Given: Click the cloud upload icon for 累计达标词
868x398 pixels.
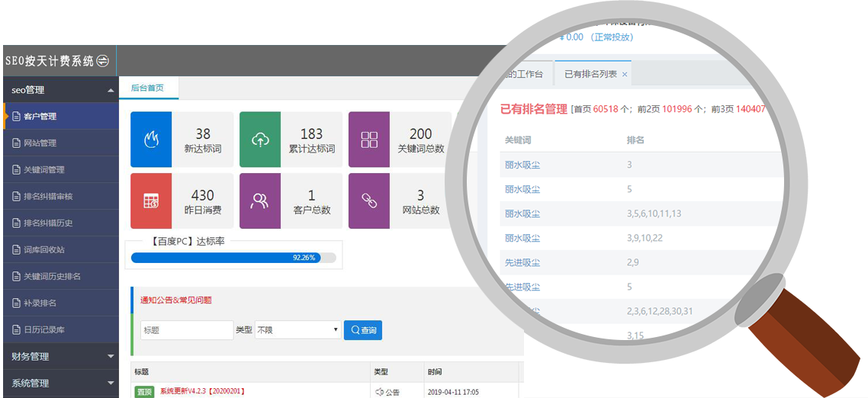Looking at the screenshot, I should tap(260, 139).
